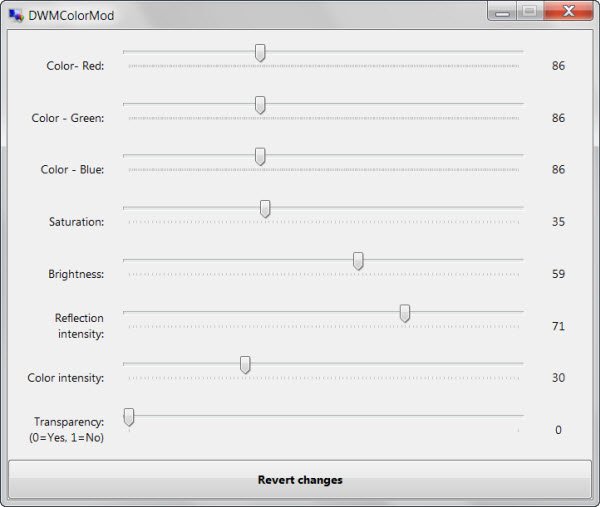Click the 'Color - Blue:' label
This screenshot has width=600, height=507.
72,170
